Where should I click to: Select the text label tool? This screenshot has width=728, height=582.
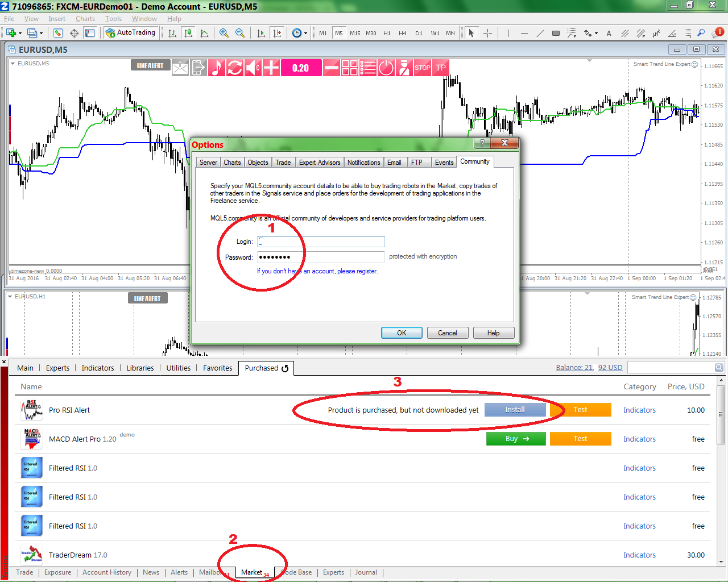pyautogui.click(x=609, y=33)
